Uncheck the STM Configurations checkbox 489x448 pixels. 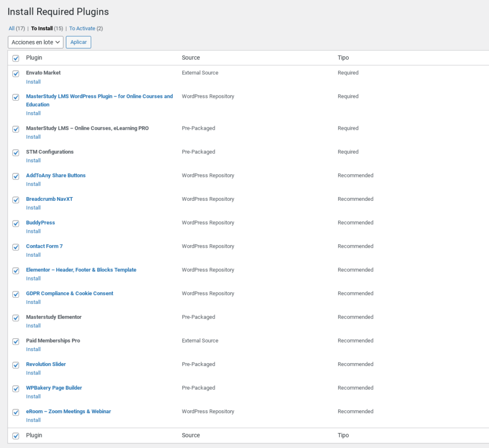[16, 153]
